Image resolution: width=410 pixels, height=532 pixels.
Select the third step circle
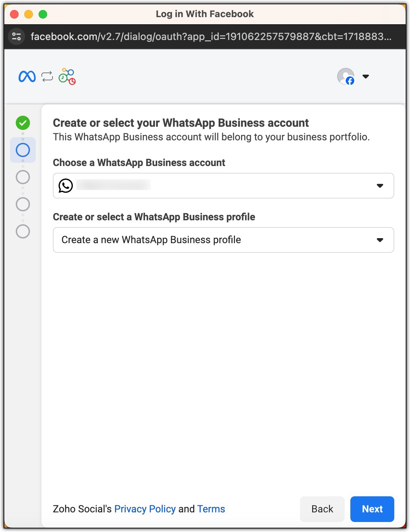pyautogui.click(x=23, y=177)
